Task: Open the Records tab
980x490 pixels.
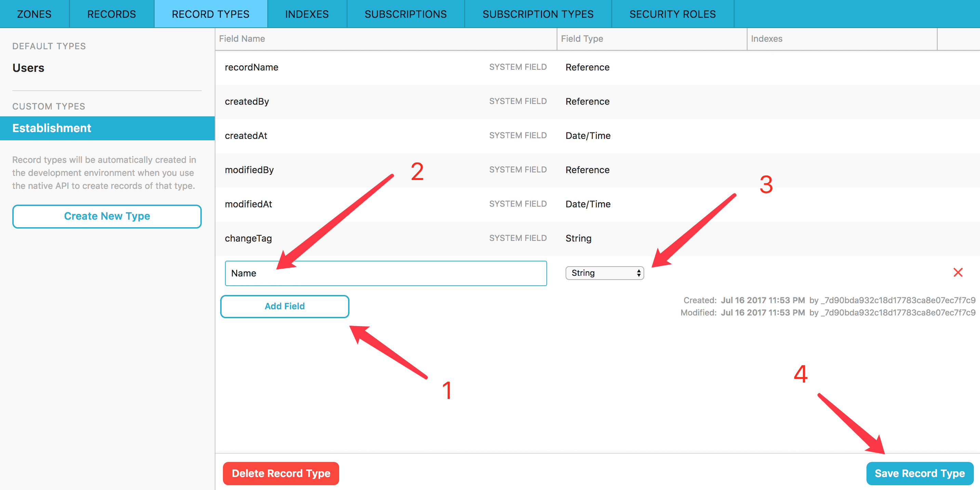Action: click(x=111, y=14)
